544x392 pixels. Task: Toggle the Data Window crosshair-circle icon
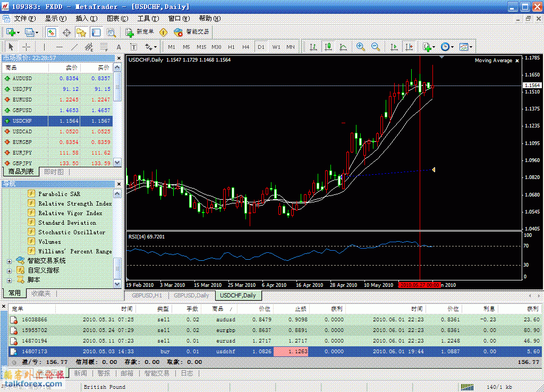66,32
